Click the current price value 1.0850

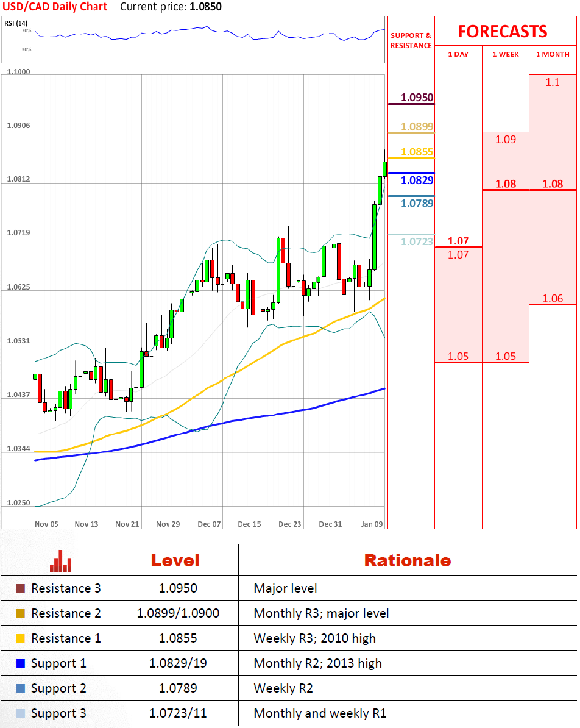[x=205, y=7]
